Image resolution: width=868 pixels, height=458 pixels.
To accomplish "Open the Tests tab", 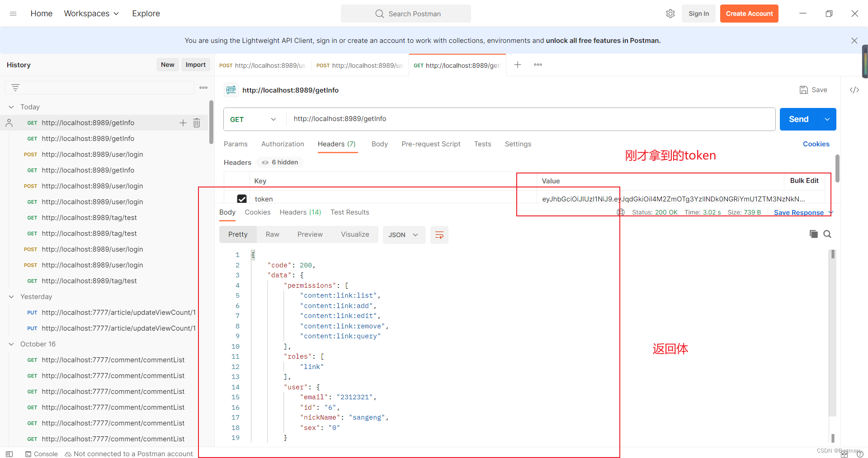I will 482,144.
